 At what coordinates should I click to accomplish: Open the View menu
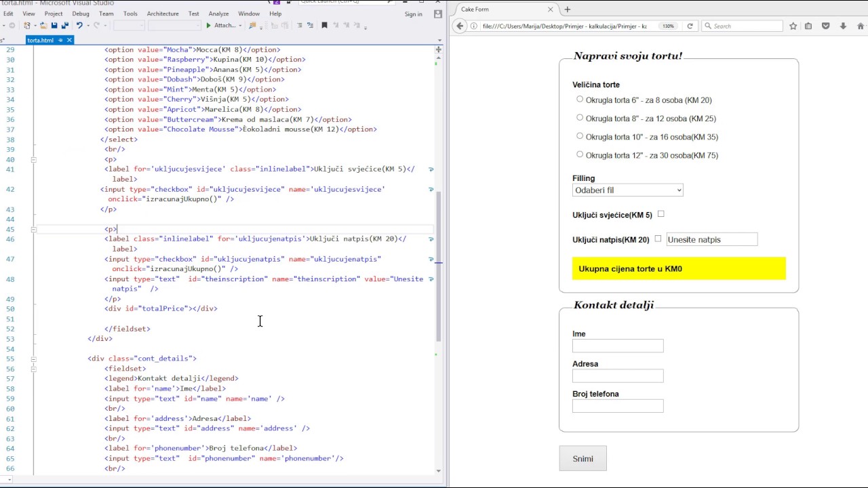(28, 14)
